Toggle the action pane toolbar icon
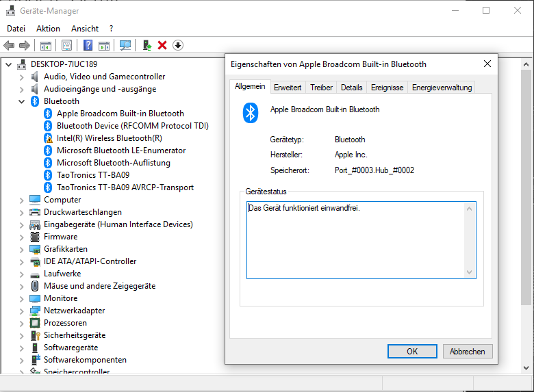Viewport: 534px width, 392px height. pyautogui.click(x=104, y=45)
